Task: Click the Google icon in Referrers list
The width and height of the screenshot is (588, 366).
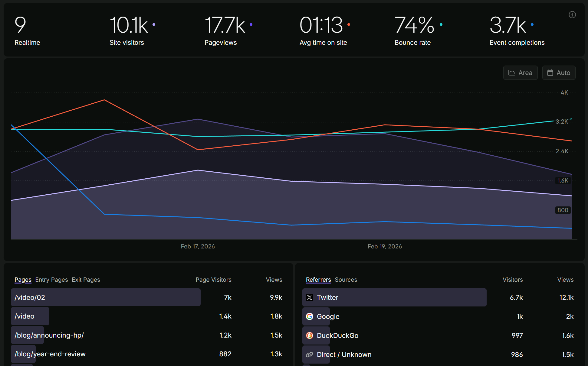Action: (310, 316)
